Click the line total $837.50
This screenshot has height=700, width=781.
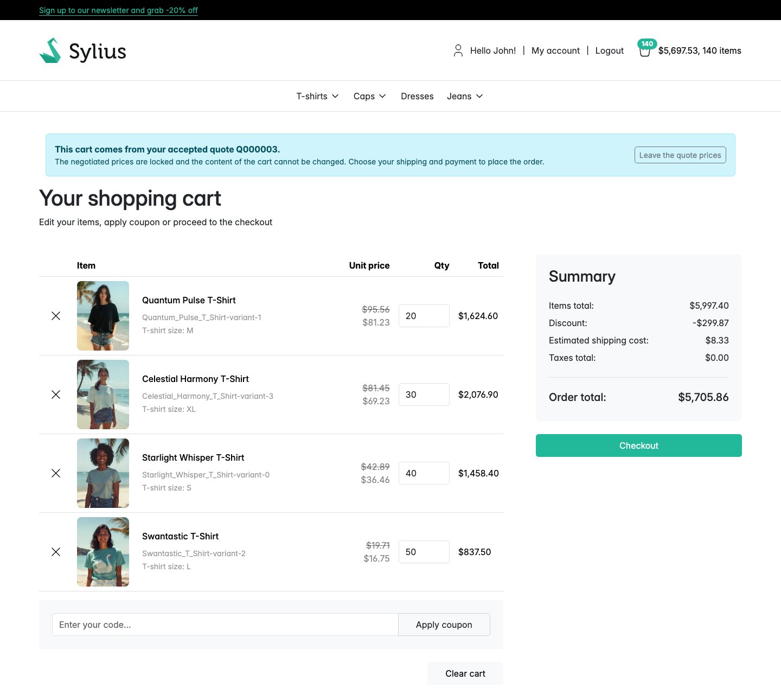tap(475, 552)
